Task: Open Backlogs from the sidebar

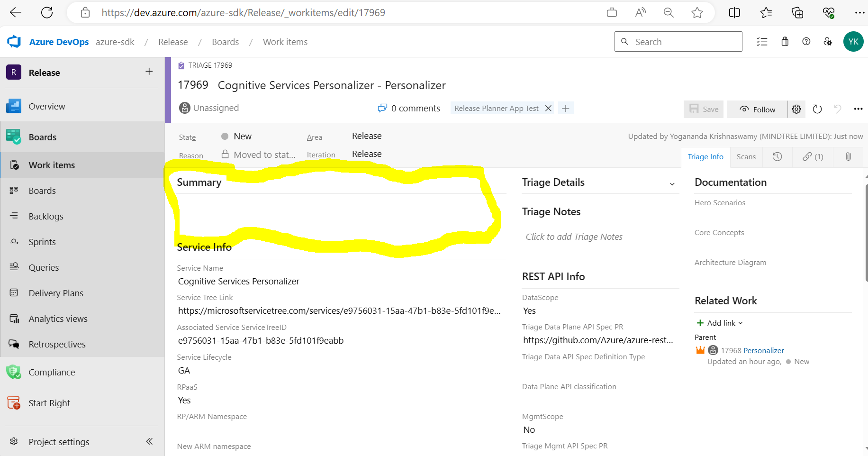Action: point(45,216)
